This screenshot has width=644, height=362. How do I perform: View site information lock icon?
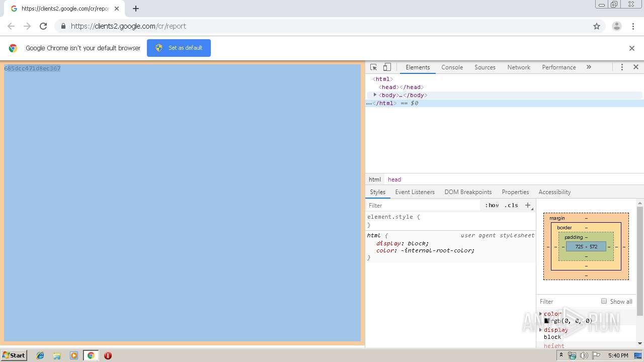(63, 26)
